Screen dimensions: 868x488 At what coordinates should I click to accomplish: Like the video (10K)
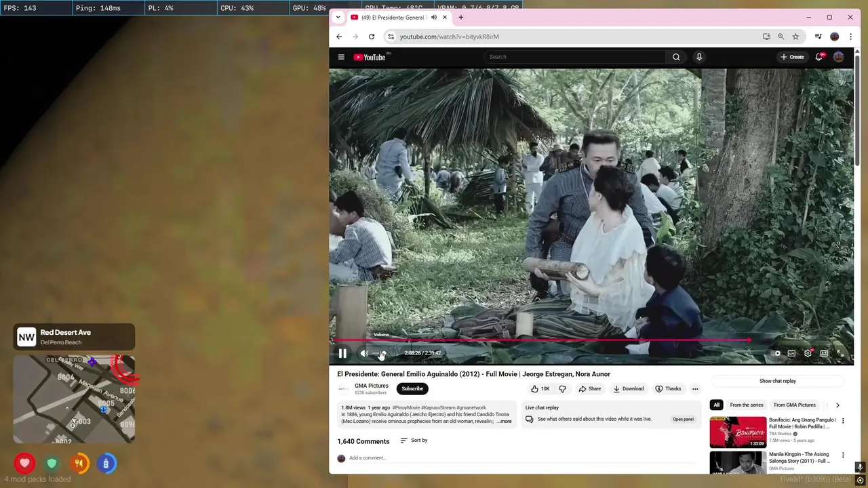pos(540,388)
